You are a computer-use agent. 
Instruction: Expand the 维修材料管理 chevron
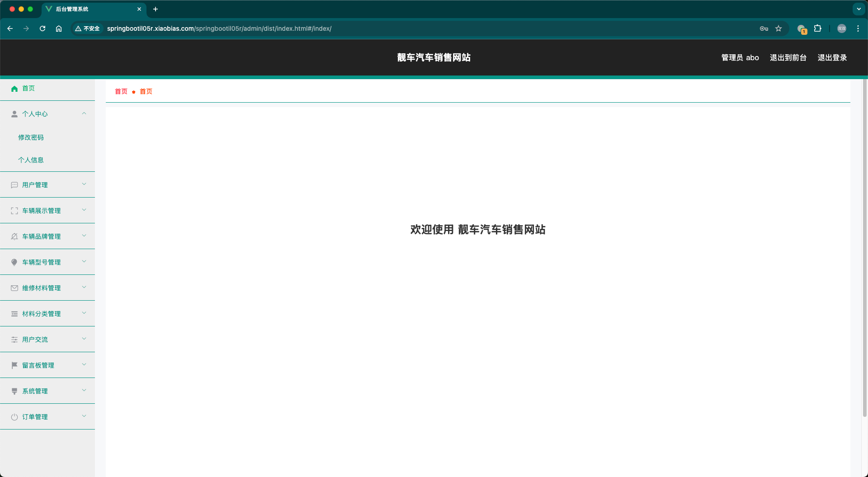84,288
